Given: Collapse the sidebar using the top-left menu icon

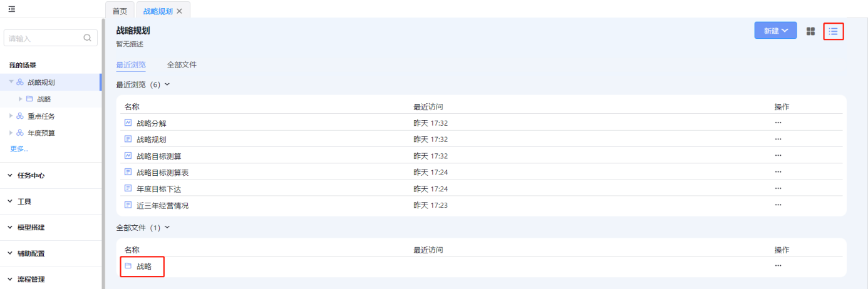Looking at the screenshot, I should tap(11, 9).
